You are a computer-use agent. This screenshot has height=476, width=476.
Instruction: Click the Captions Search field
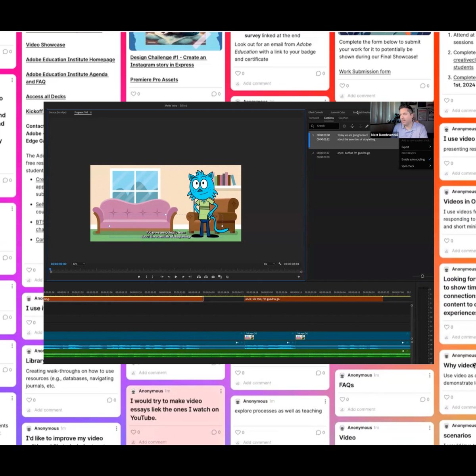point(324,126)
